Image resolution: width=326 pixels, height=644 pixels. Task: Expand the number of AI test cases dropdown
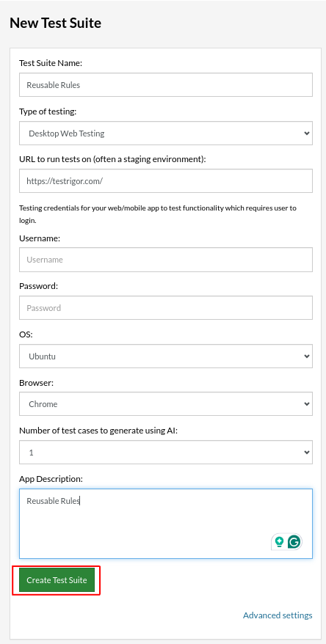coord(166,453)
